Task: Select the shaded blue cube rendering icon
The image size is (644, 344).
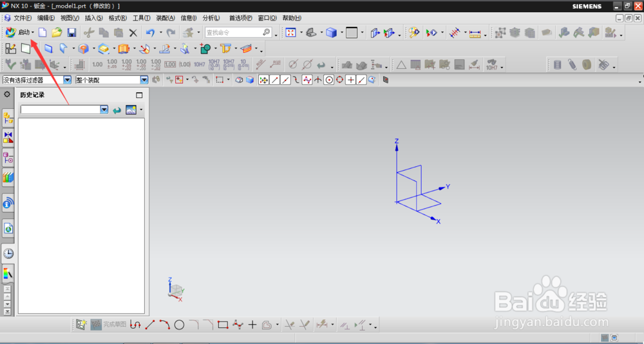Action: tap(332, 32)
